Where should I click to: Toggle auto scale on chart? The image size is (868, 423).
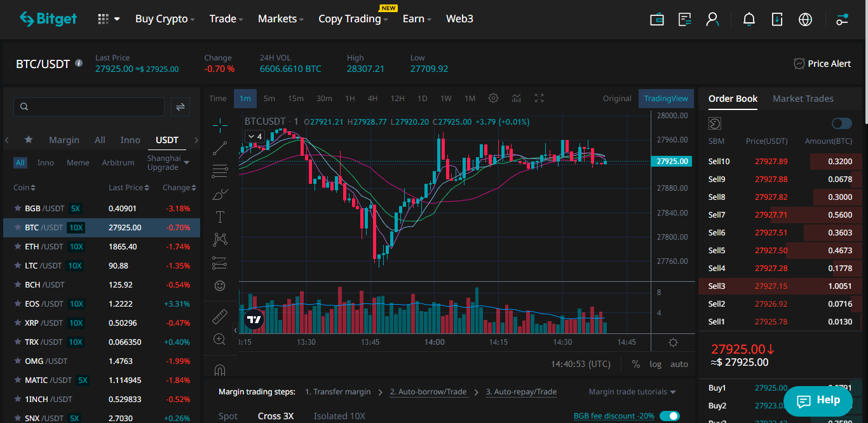(679, 364)
